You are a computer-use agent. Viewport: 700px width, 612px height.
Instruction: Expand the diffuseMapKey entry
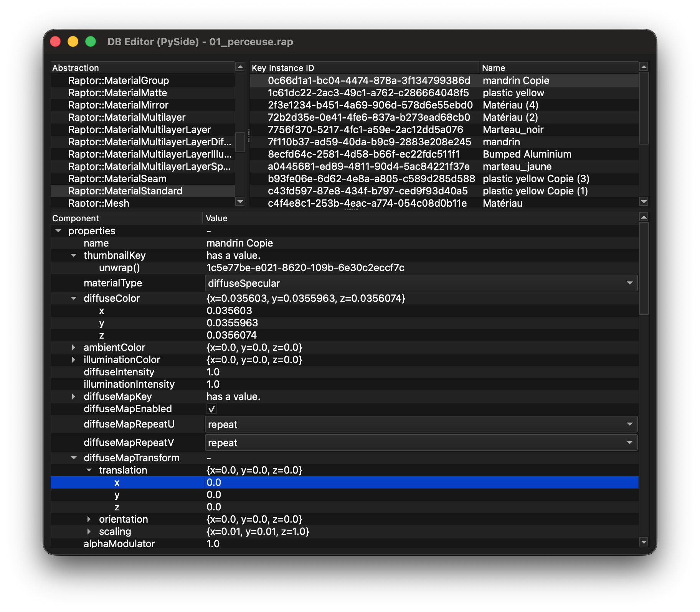[x=74, y=396]
